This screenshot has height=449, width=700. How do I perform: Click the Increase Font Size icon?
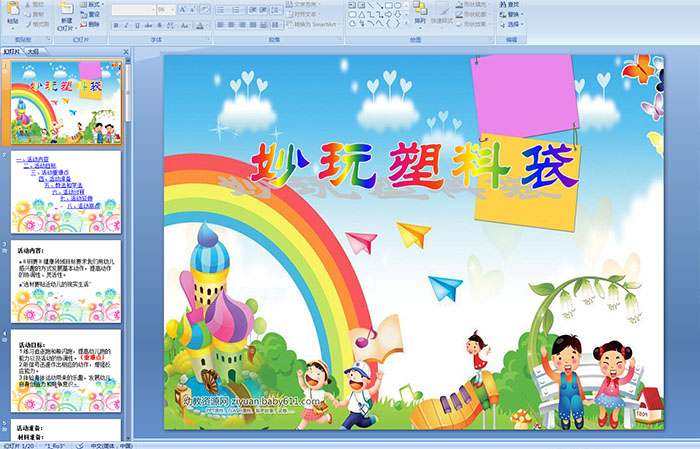click(183, 10)
